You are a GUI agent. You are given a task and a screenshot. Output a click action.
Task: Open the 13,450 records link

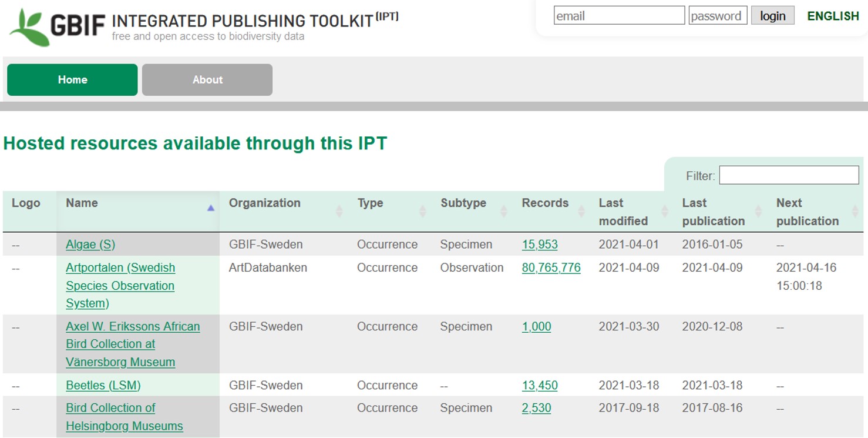540,386
